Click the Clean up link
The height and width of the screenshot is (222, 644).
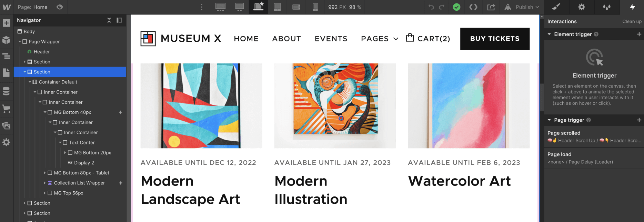pyautogui.click(x=632, y=21)
